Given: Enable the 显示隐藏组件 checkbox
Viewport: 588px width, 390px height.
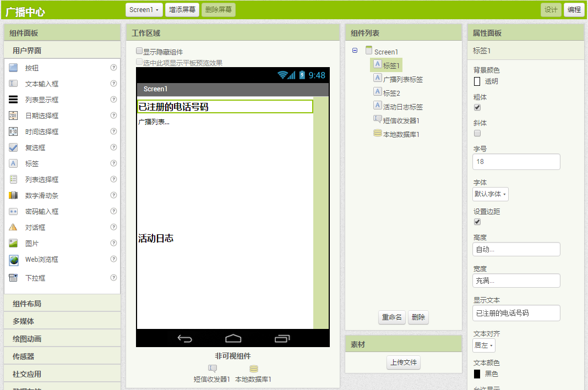Looking at the screenshot, I should point(139,51).
